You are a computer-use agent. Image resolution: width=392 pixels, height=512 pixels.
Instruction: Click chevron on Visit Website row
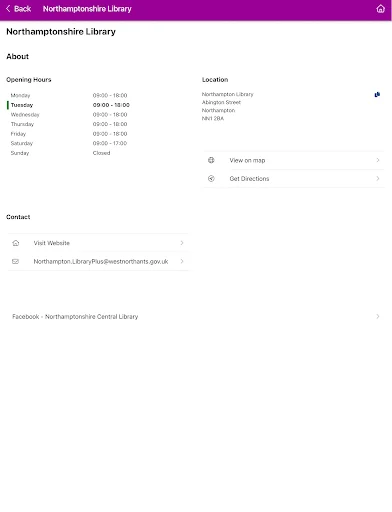point(182,243)
